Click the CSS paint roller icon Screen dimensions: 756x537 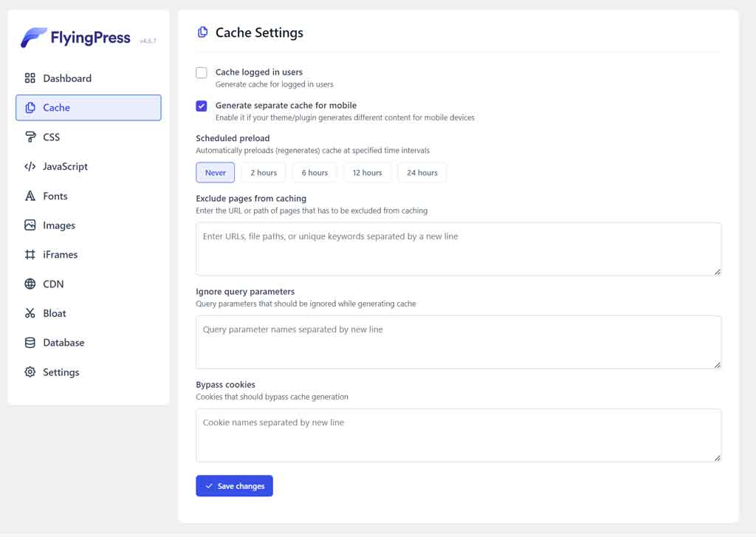pyautogui.click(x=30, y=137)
